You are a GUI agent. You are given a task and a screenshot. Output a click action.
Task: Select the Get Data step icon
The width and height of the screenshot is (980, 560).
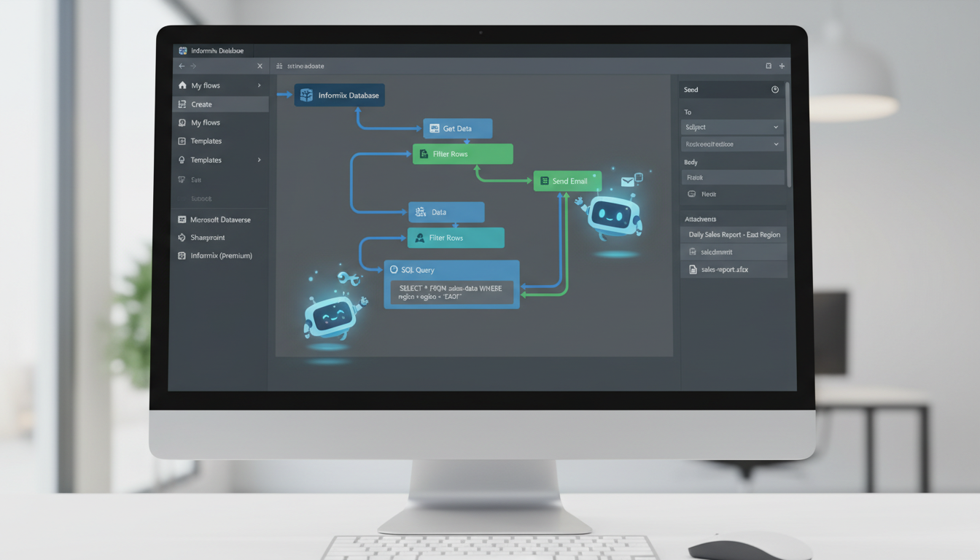click(x=434, y=128)
